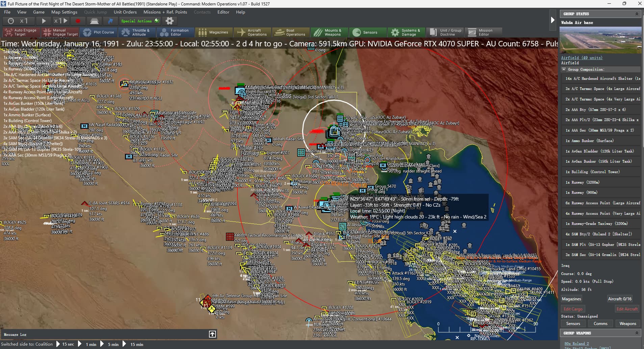
Task: Click the Edit Cargo button
Action: coord(573,309)
